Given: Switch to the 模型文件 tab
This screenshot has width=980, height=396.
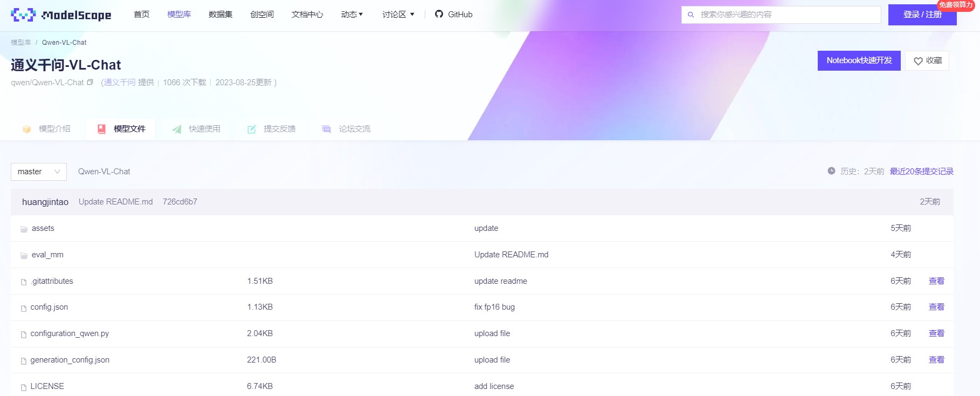Looking at the screenshot, I should tap(121, 129).
